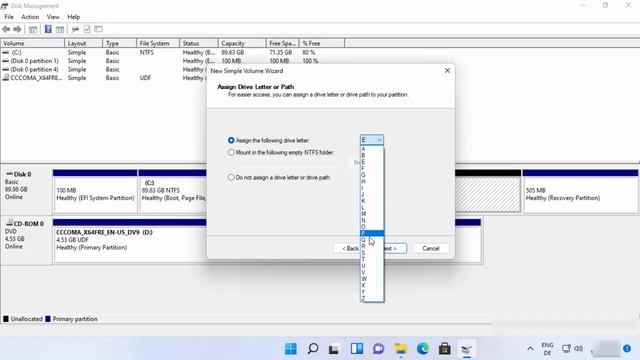Select the '(Disk 0 partition 4)' volume row

(104, 69)
